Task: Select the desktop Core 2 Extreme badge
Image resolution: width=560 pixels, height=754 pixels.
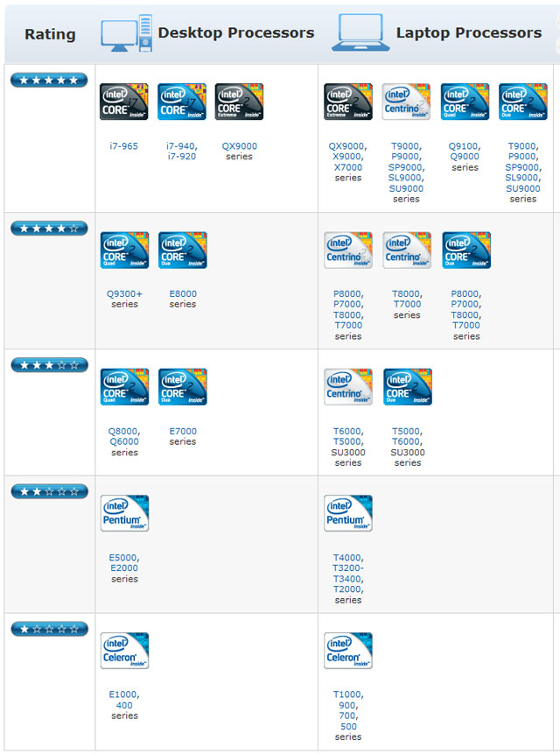Action: [x=239, y=102]
